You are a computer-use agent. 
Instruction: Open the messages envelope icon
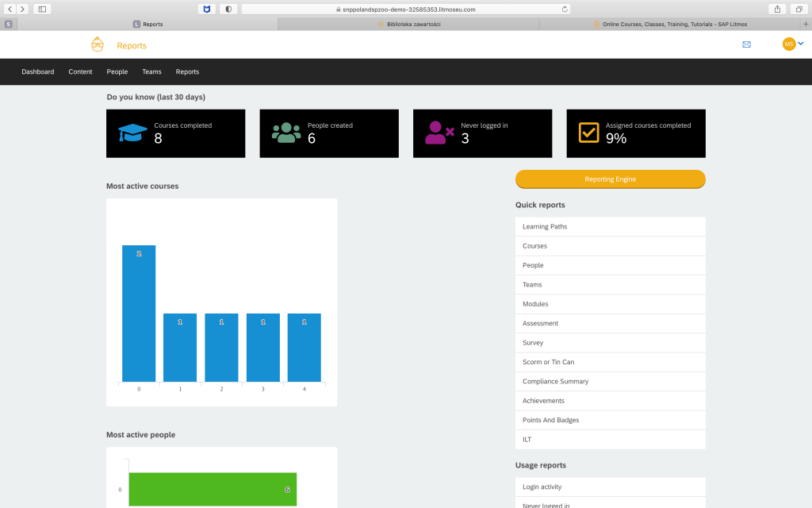pos(746,44)
